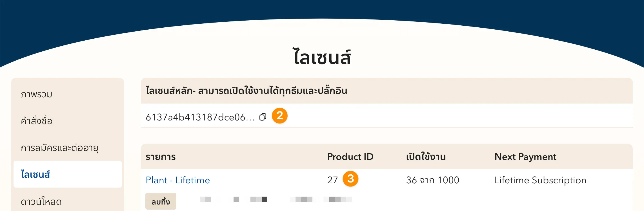
Task: Click the รายการ column header
Action: point(161,157)
